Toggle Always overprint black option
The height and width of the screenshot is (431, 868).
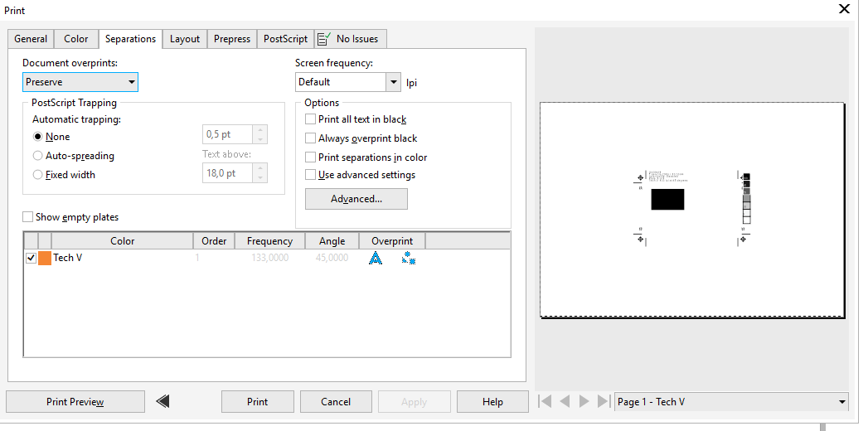[311, 139]
